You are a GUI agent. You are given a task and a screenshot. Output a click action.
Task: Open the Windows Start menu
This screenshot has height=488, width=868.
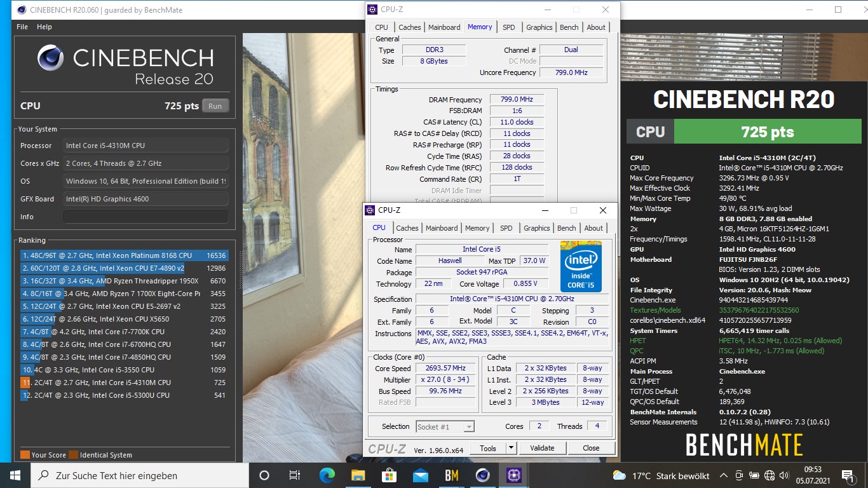click(15, 475)
